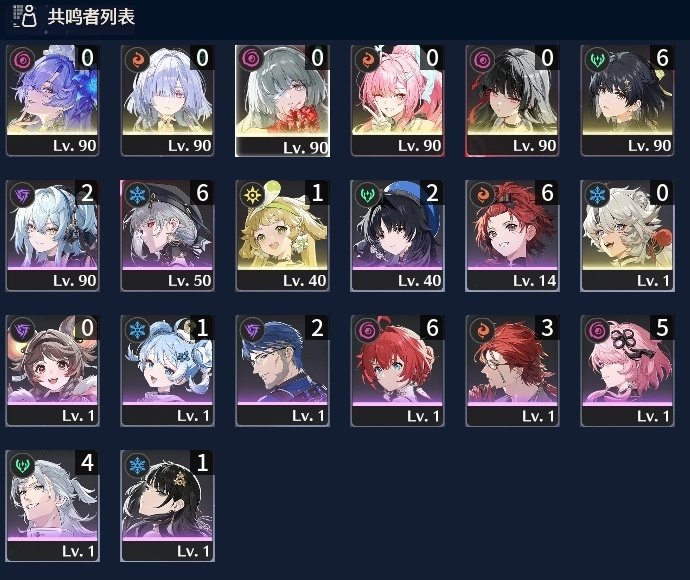
Task: Click the Aero element icon on black-haired Lv. 90 card
Action: click(597, 59)
